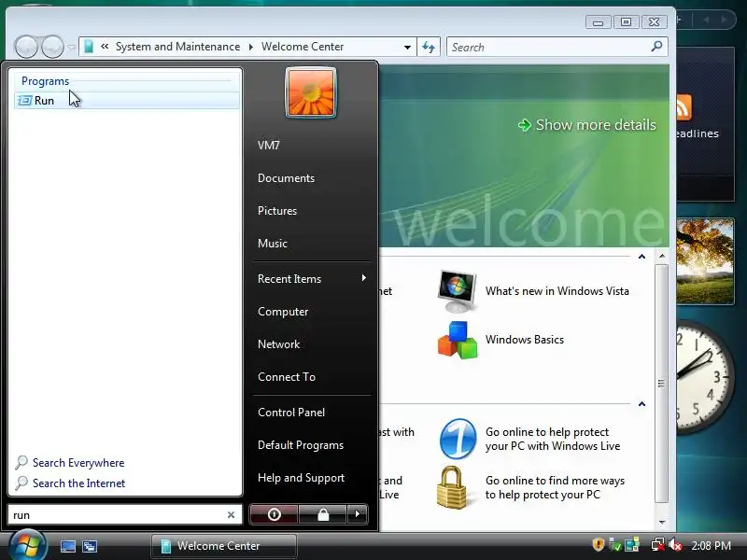Image resolution: width=747 pixels, height=560 pixels.
Task: Open Go online to help protect your PC with Windows Live
Action: [x=529, y=439]
